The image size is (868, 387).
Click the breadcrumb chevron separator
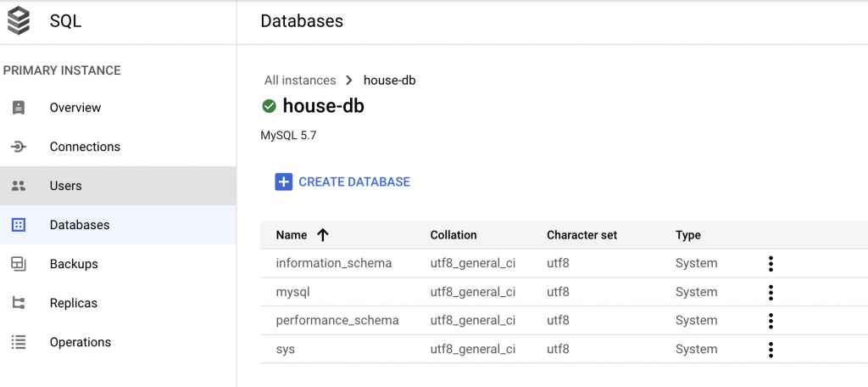348,81
